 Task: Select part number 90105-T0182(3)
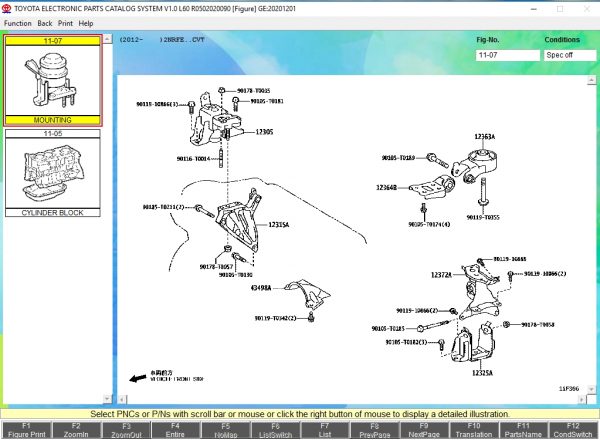click(406, 342)
